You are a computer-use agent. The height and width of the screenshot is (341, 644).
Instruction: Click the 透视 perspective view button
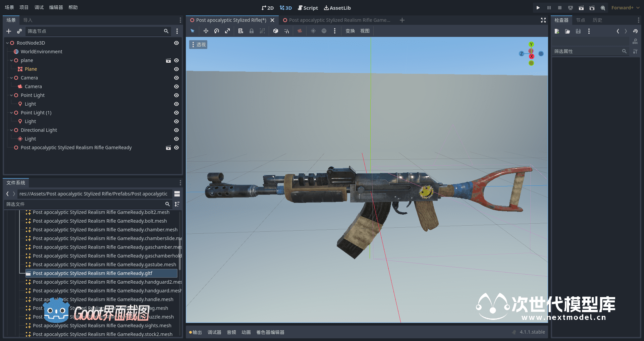pyautogui.click(x=198, y=45)
